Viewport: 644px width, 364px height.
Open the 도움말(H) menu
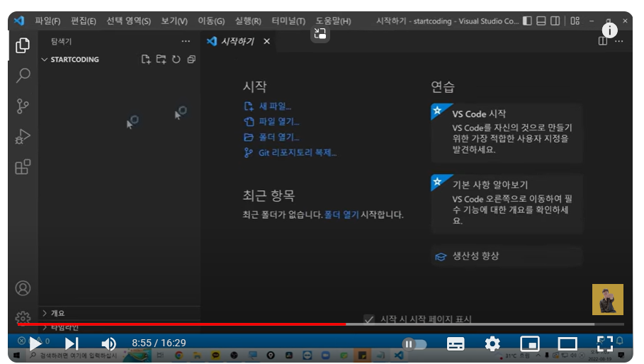coord(333,21)
